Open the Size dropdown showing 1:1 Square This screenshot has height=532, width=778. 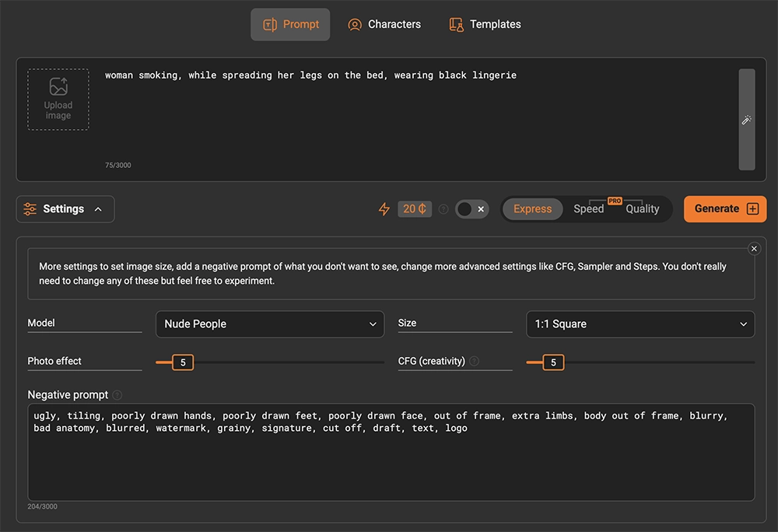point(640,324)
